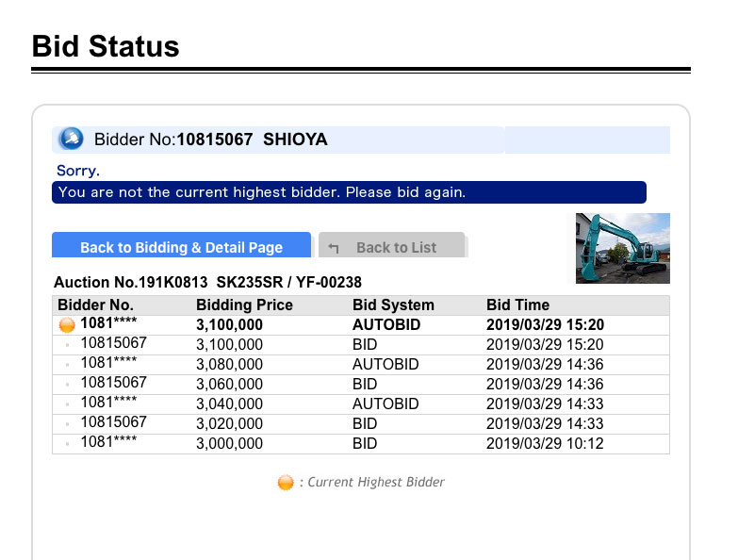Click the 3,040,000 AUTOBID price entry

[229, 404]
